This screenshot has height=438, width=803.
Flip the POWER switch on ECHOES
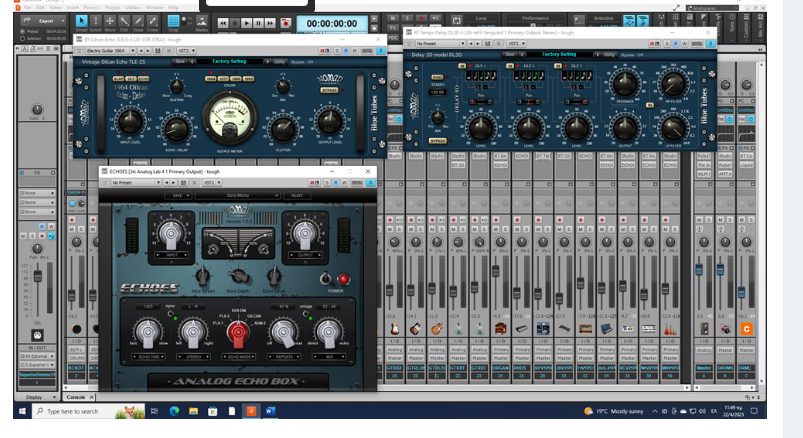coord(325,279)
